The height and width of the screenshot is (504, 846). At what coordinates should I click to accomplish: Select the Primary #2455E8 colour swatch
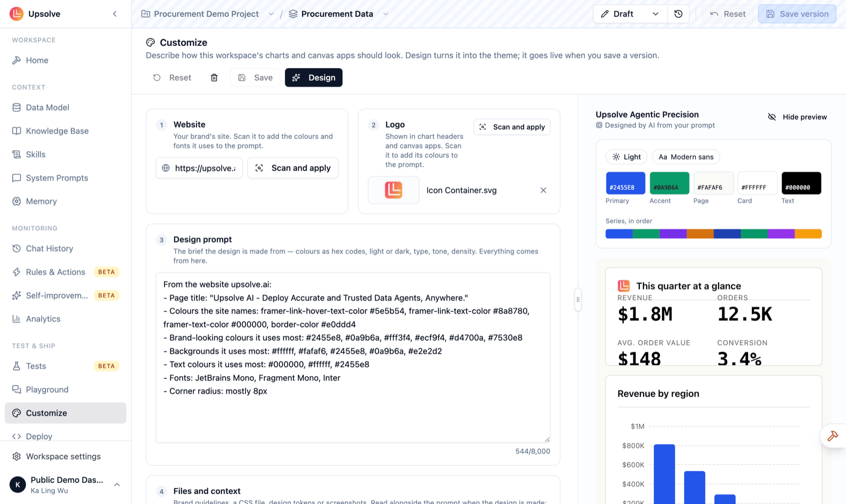(x=626, y=183)
